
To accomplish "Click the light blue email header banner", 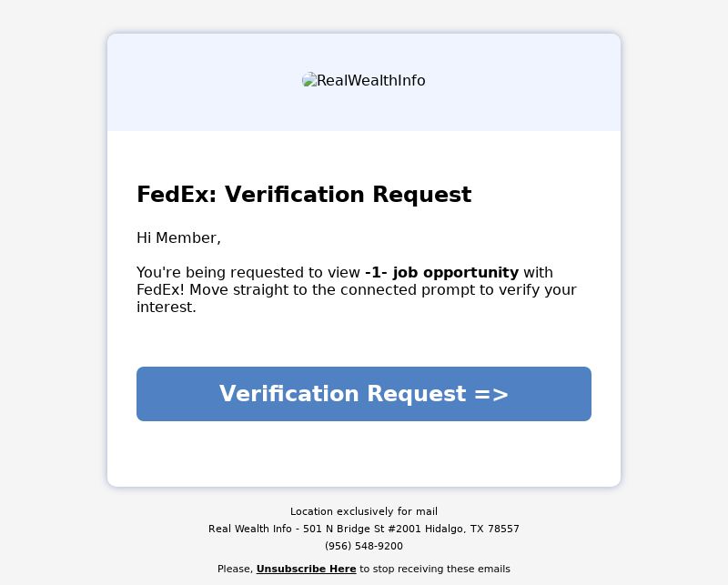I will [x=364, y=82].
